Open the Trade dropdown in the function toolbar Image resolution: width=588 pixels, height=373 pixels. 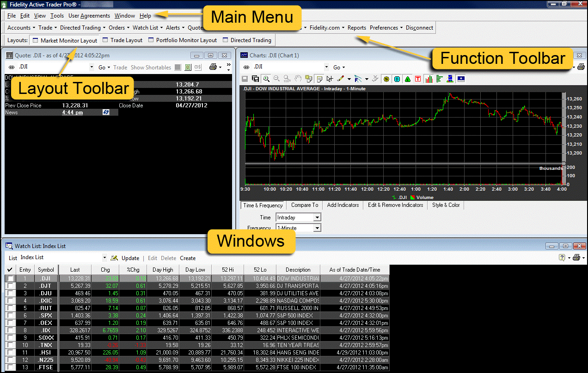click(x=48, y=28)
